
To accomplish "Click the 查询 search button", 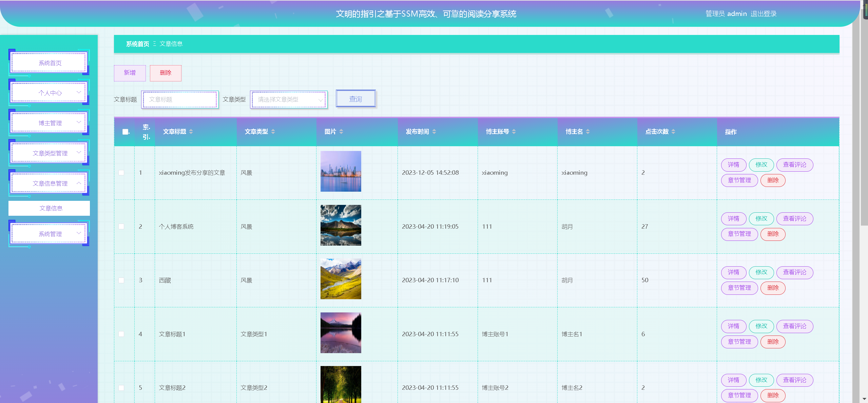I will (x=355, y=99).
